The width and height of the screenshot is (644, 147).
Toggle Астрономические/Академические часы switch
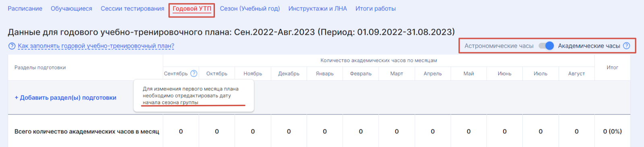[x=546, y=46]
